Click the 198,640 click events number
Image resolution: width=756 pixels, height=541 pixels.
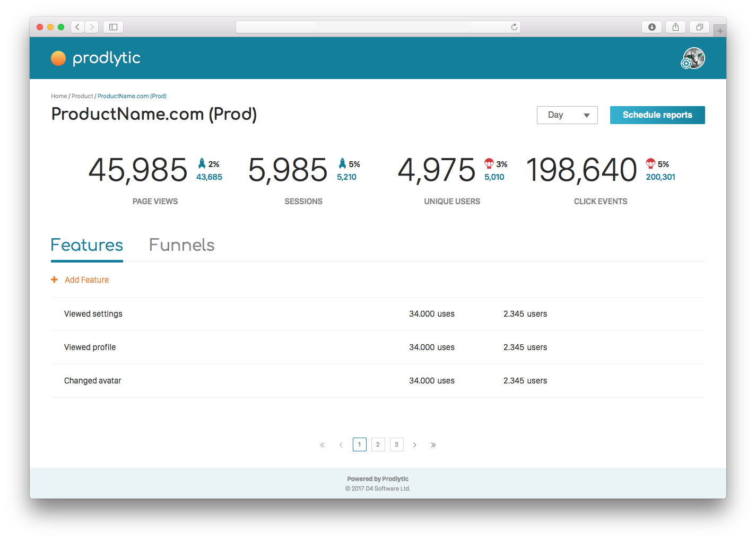pos(581,170)
